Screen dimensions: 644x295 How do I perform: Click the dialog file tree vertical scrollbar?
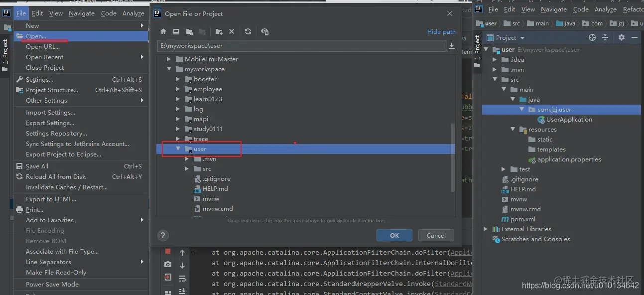coord(452,157)
